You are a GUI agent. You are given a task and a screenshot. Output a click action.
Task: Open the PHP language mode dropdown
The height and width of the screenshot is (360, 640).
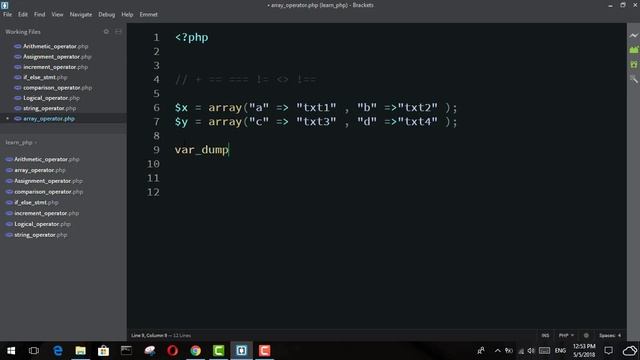click(x=566, y=336)
